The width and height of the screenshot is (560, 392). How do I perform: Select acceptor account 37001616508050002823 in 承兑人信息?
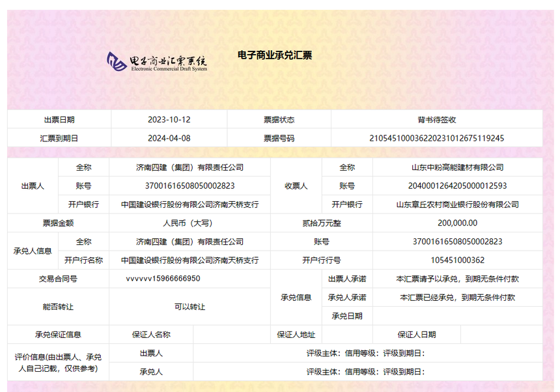pyautogui.click(x=458, y=242)
